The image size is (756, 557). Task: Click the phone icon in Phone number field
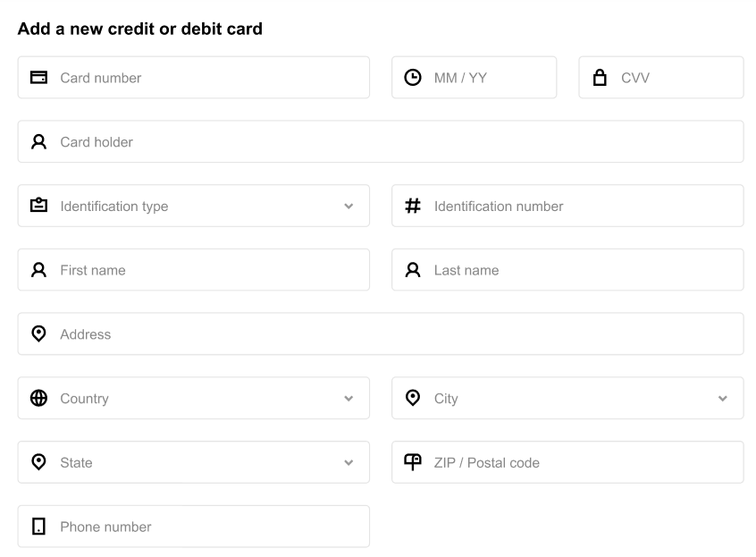(x=38, y=526)
